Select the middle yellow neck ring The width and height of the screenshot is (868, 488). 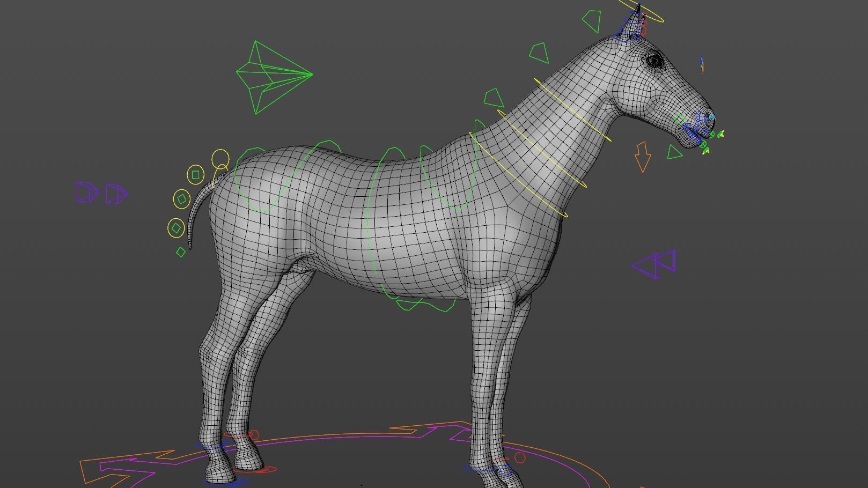point(542,149)
